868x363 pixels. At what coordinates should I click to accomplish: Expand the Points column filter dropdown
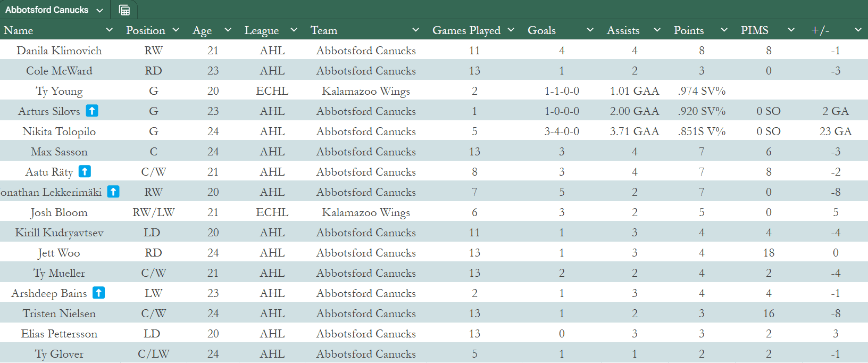coord(724,30)
